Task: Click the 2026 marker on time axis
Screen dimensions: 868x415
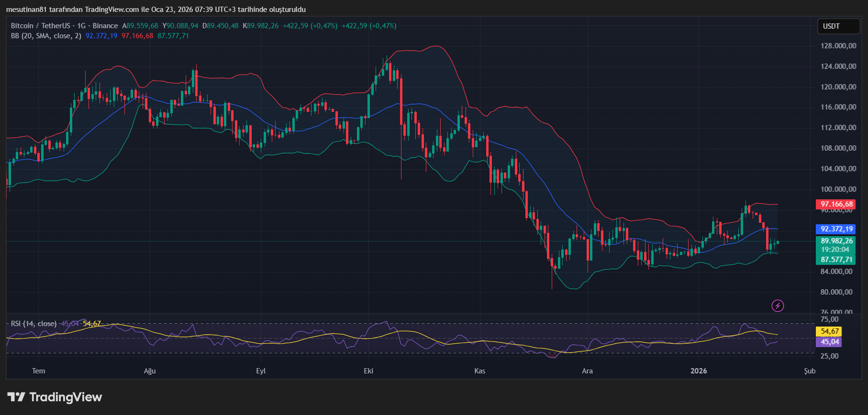Action: 699,371
